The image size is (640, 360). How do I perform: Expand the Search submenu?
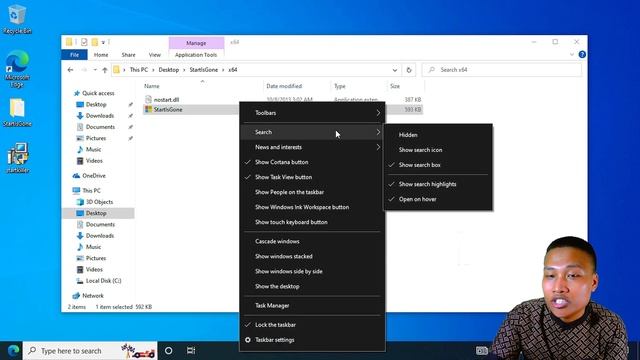click(312, 132)
